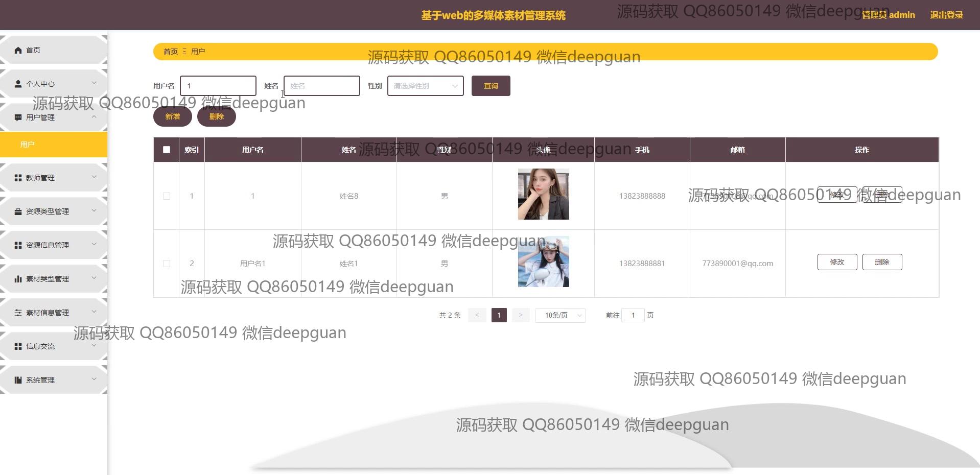Click 修改 for user 用户名1
The height and width of the screenshot is (475, 980).
click(x=837, y=262)
